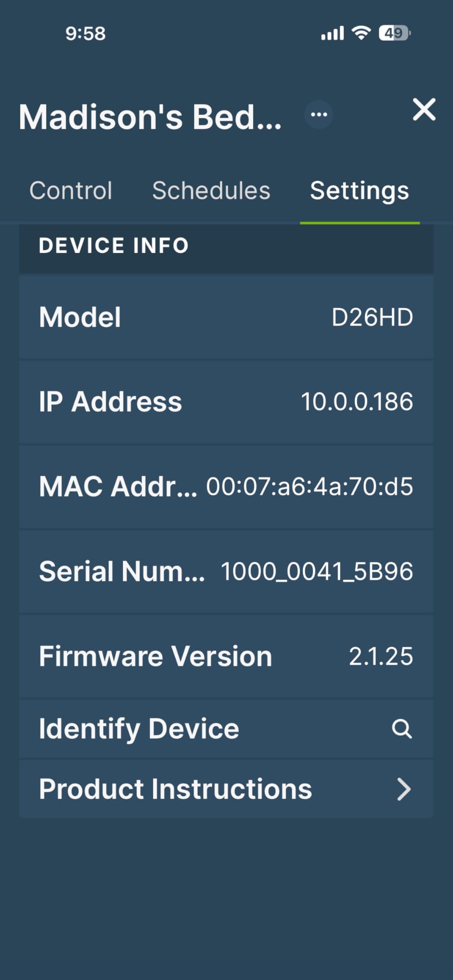Open Product Instructions chevron arrow
This screenshot has height=980, width=453.
tap(404, 789)
